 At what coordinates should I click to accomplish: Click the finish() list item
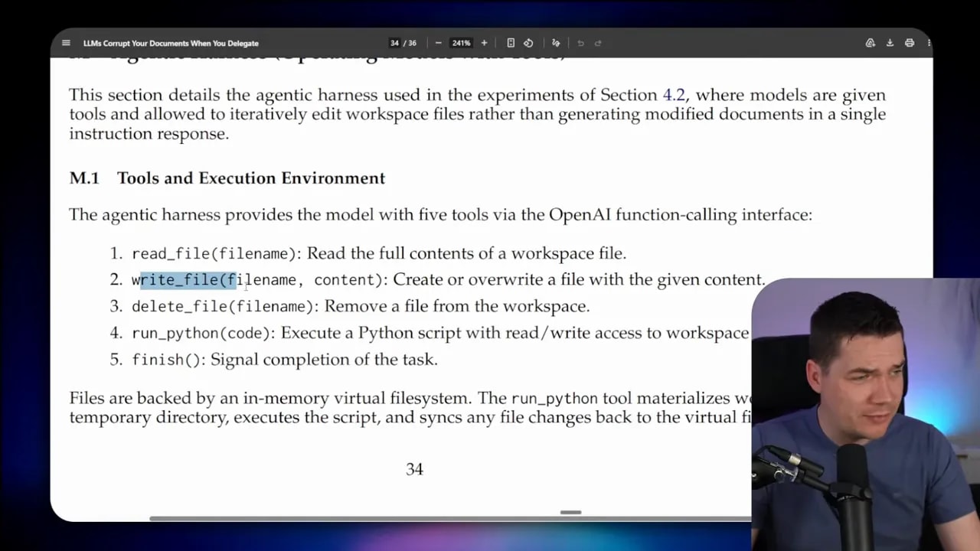[274, 359]
